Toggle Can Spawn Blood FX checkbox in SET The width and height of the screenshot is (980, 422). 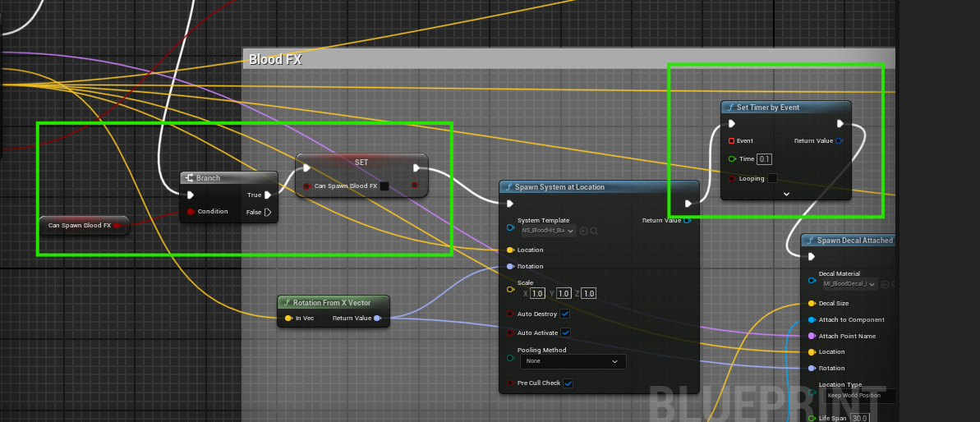(384, 186)
